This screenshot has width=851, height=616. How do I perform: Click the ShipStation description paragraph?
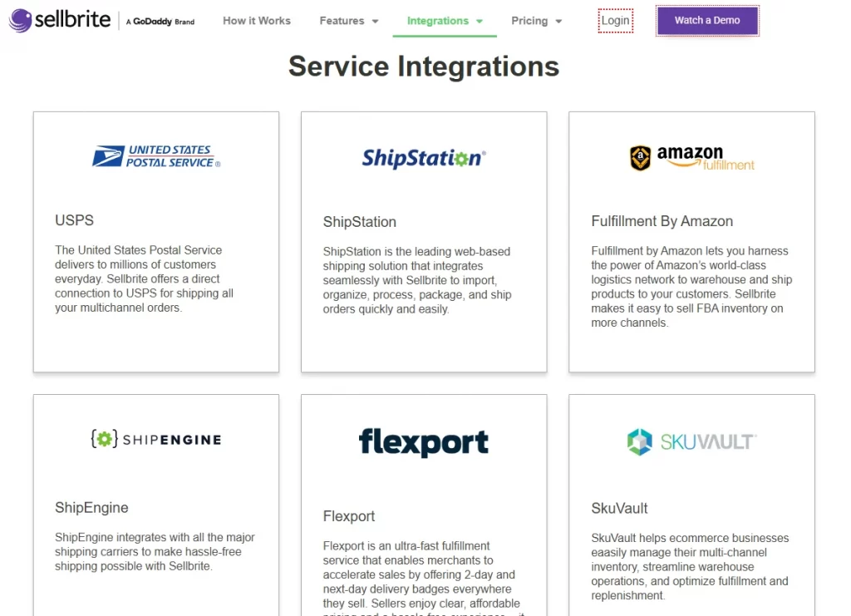click(417, 281)
